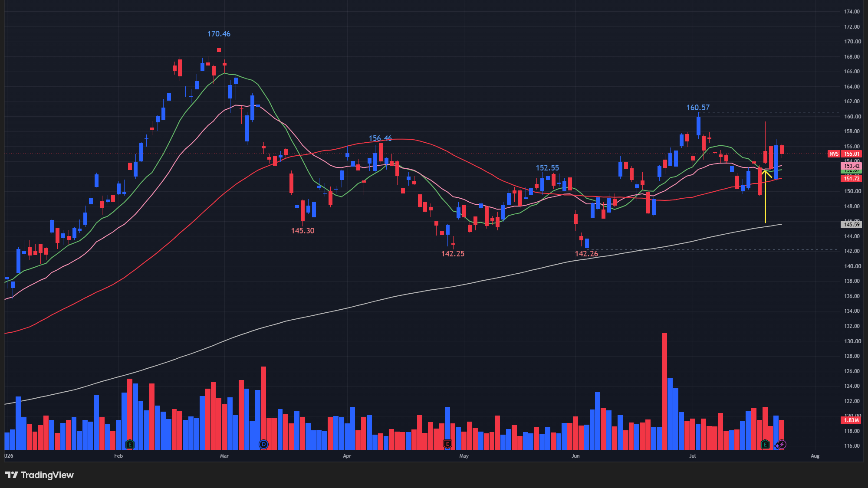Click the green earnings E marker near Feb
Viewport: 868px width, 488px height.
click(130, 444)
